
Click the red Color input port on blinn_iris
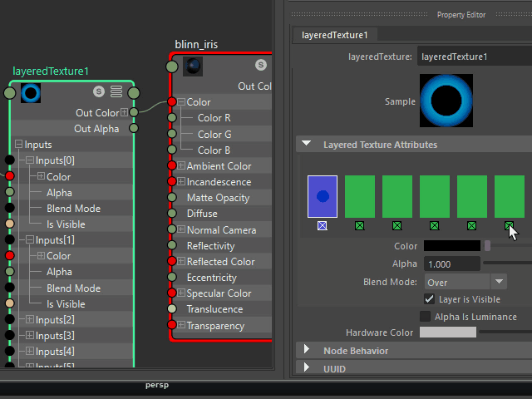(172, 102)
